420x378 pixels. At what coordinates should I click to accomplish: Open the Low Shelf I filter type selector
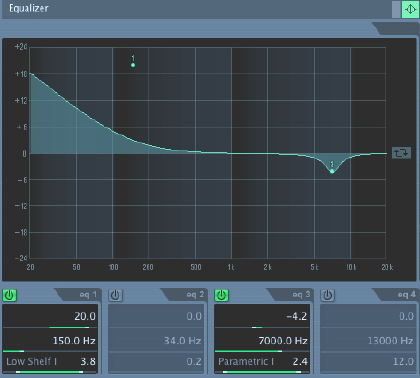[x=32, y=361]
